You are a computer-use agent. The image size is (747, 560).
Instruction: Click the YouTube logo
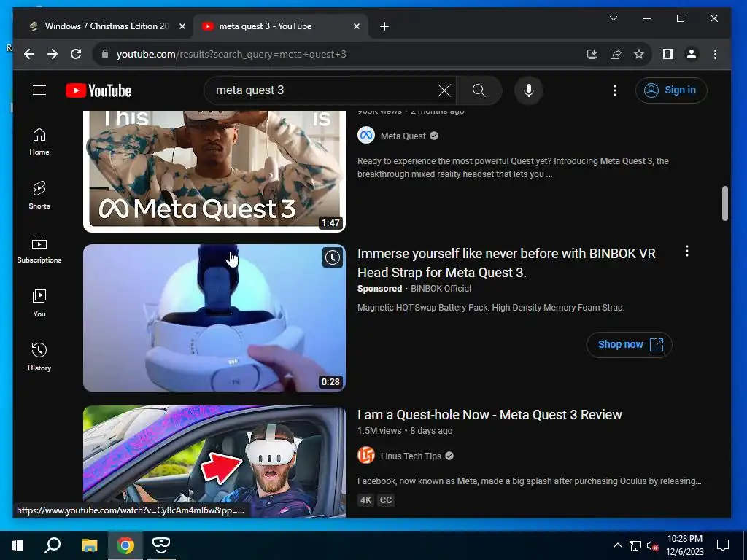98,90
